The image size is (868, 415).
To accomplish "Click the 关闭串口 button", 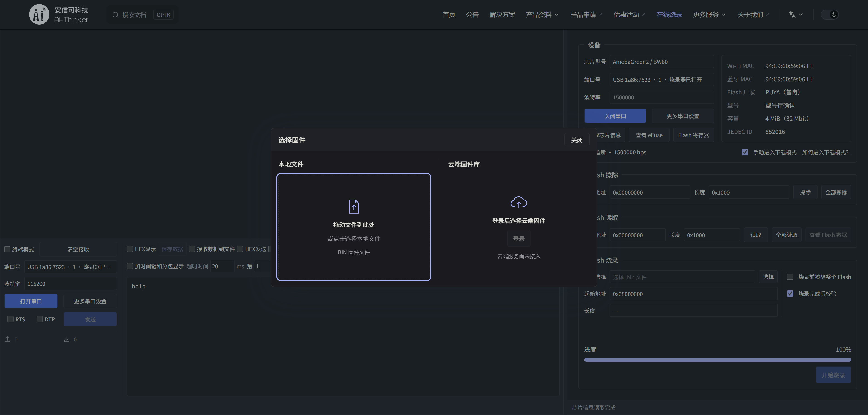I will (x=615, y=116).
